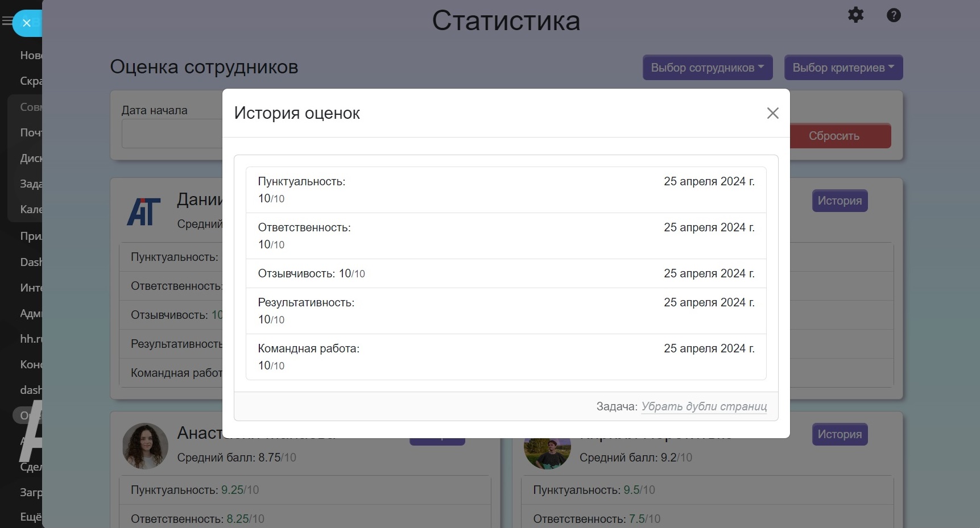Click the Командная работа history entry
The width and height of the screenshot is (980, 528).
[506, 357]
